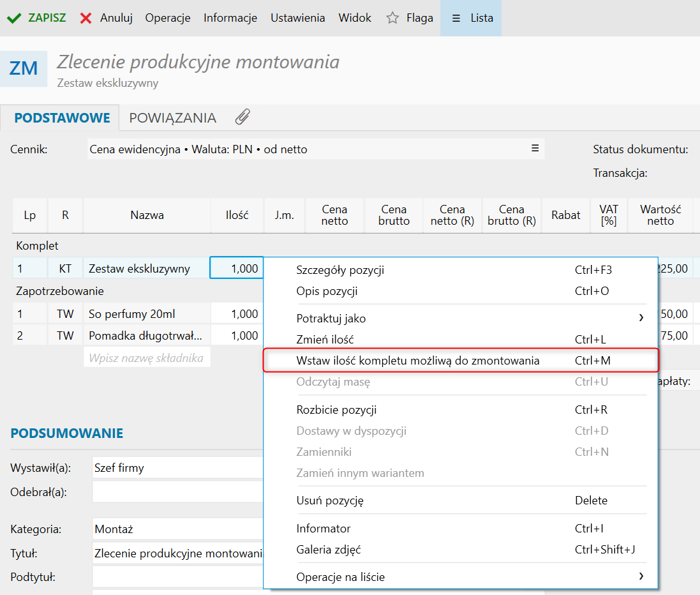Expand the Operacje na liście submenu
Screen dimensions: 700x595
[641, 577]
